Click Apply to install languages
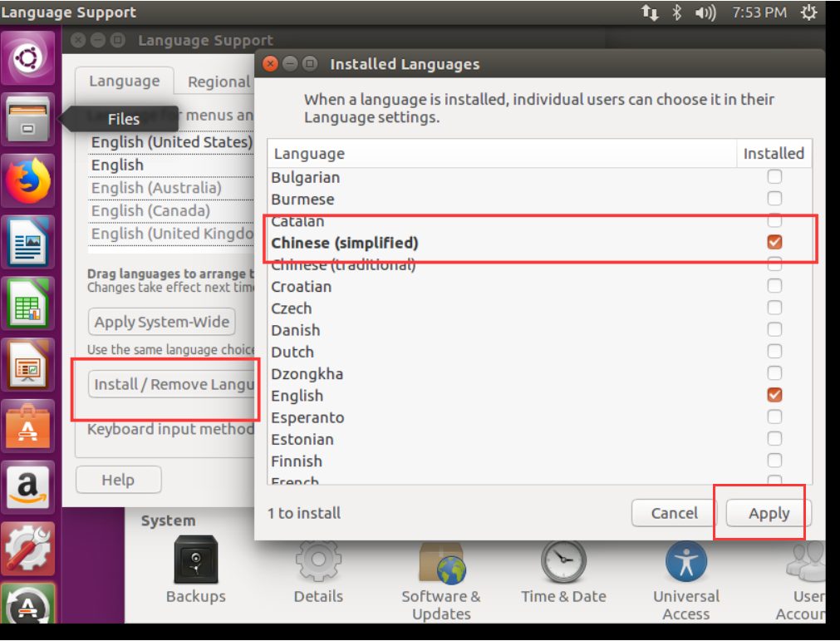840x641 pixels. (x=769, y=513)
